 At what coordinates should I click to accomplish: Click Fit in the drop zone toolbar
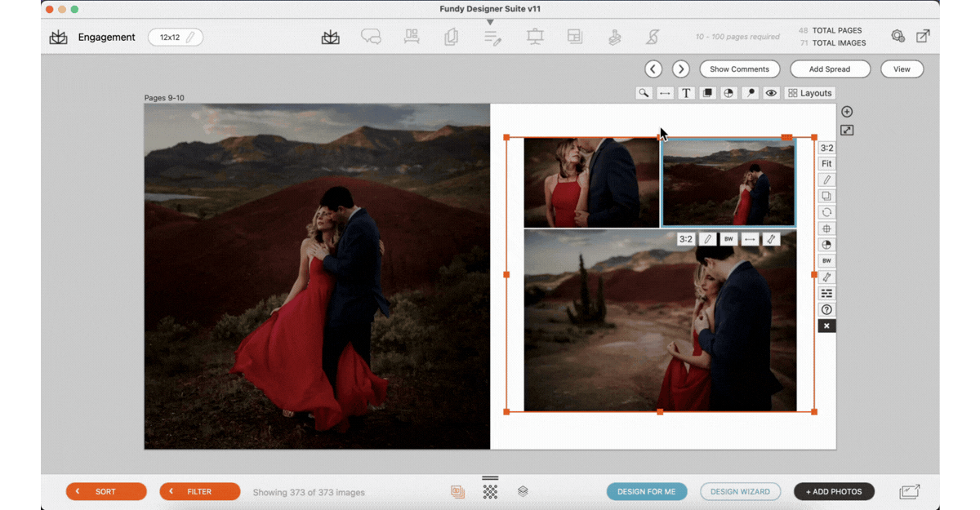[826, 164]
